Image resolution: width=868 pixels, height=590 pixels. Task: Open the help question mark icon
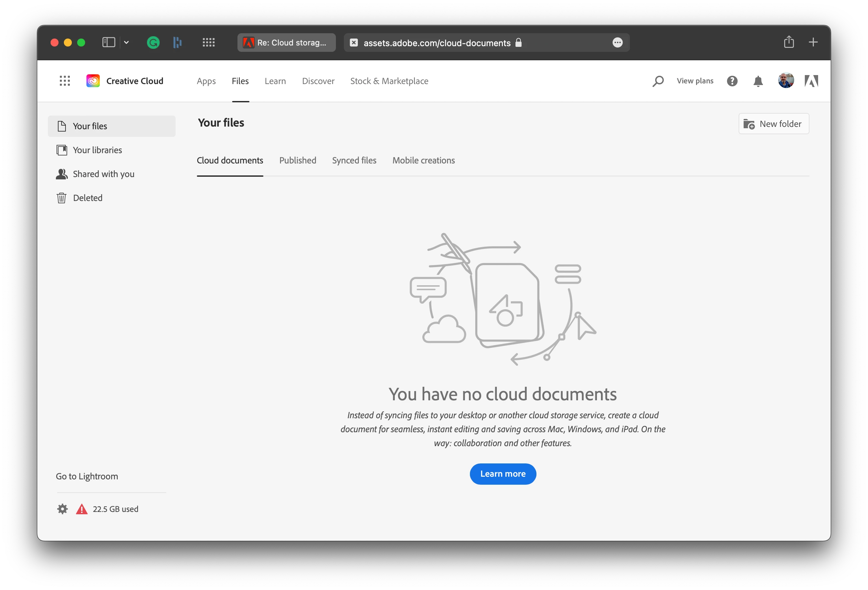732,81
